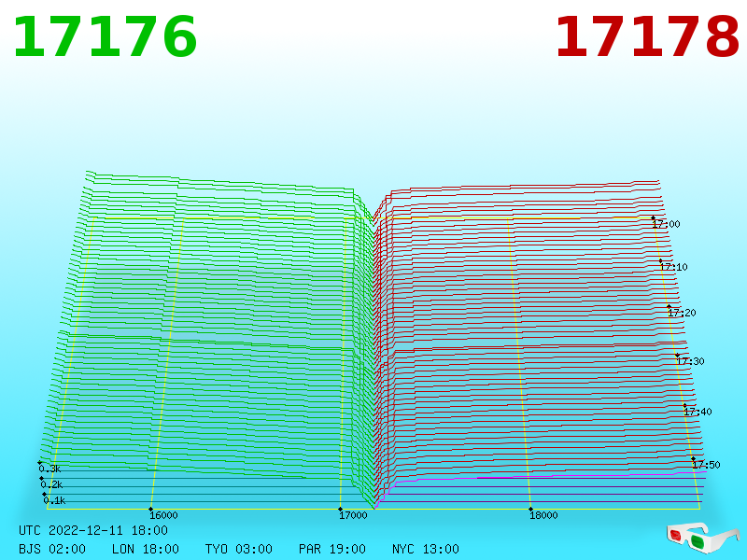Select the 18000 price axis label
747x560 pixels.
tap(543, 515)
